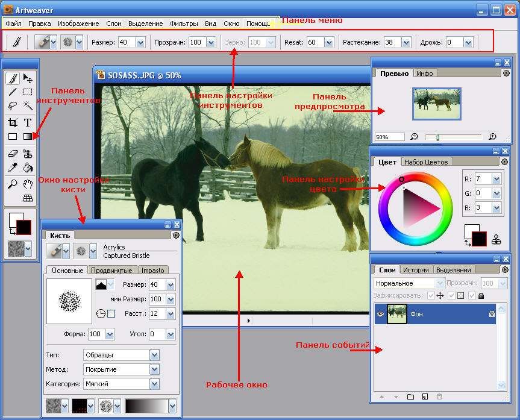This screenshot has width=520, height=420.
Task: Open the Изображение menu
Action: click(78, 24)
